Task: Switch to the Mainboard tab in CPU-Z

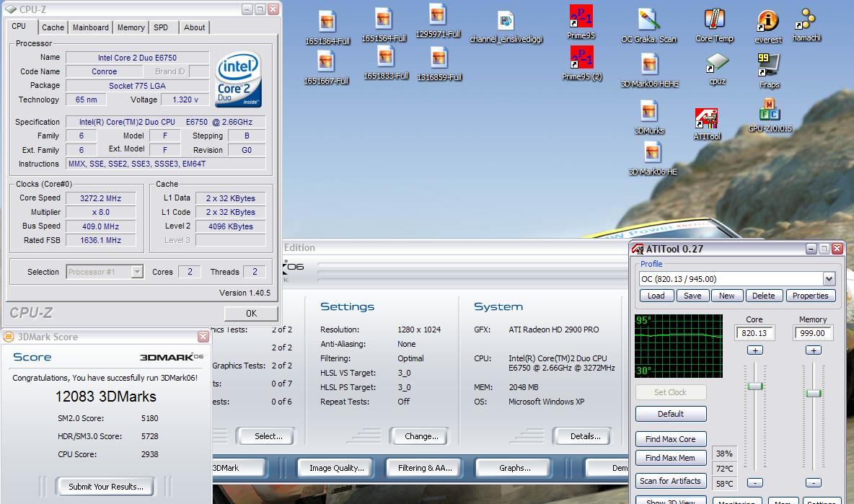Action: point(90,27)
